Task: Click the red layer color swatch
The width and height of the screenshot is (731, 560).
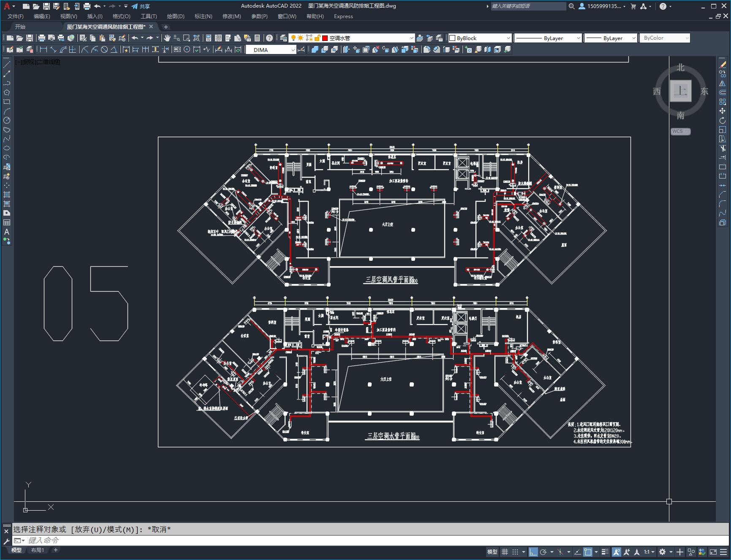Action: tap(325, 38)
